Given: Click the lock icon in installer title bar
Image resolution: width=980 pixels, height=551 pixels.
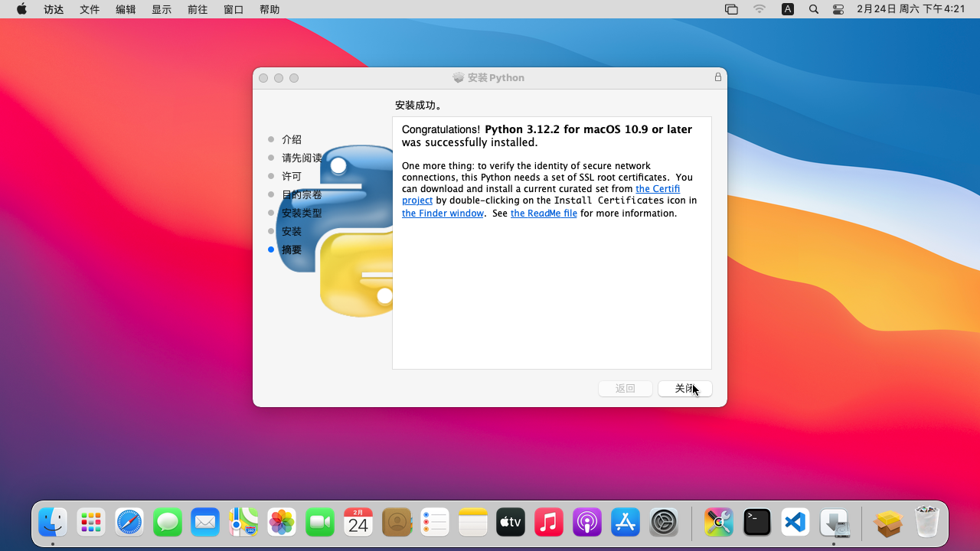Looking at the screenshot, I should click(x=718, y=77).
